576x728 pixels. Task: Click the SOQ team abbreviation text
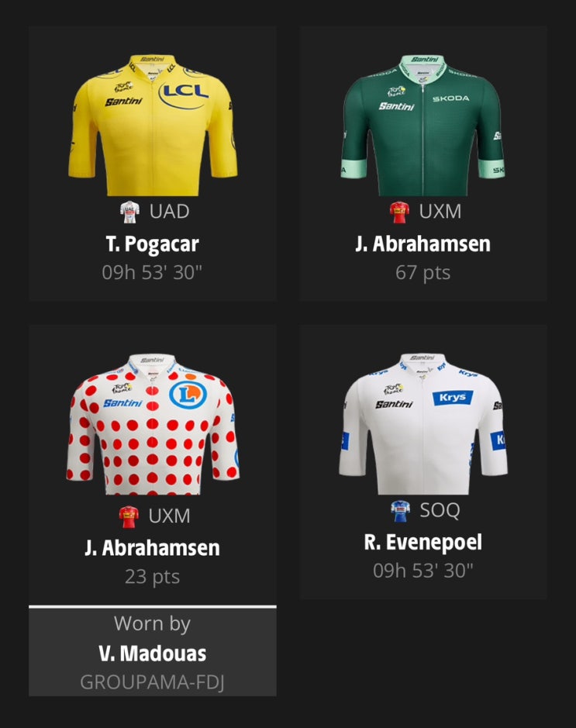[x=440, y=511]
